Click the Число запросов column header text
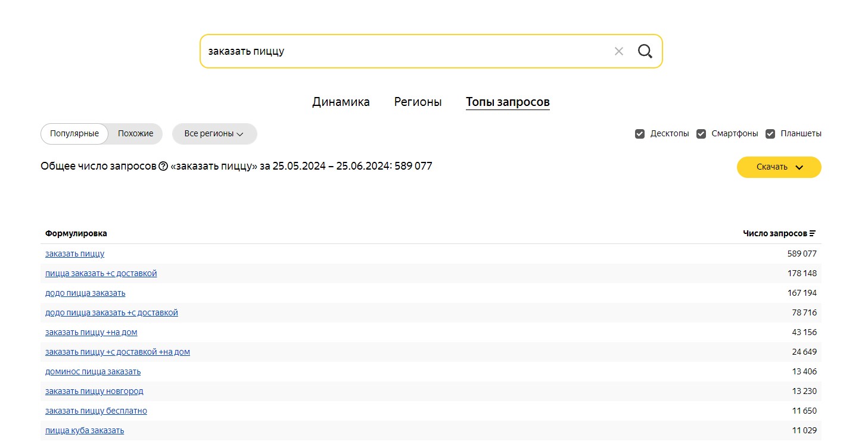This screenshot has width=868, height=441. point(774,233)
